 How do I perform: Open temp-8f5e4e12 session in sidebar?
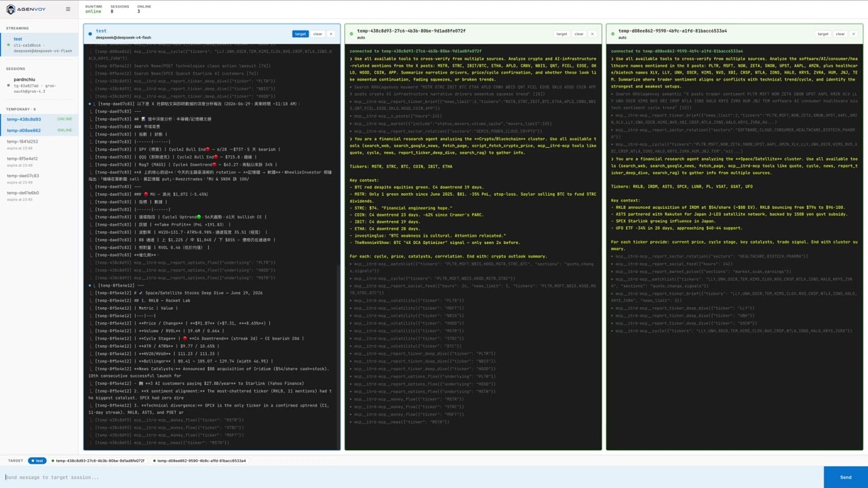tap(39, 161)
